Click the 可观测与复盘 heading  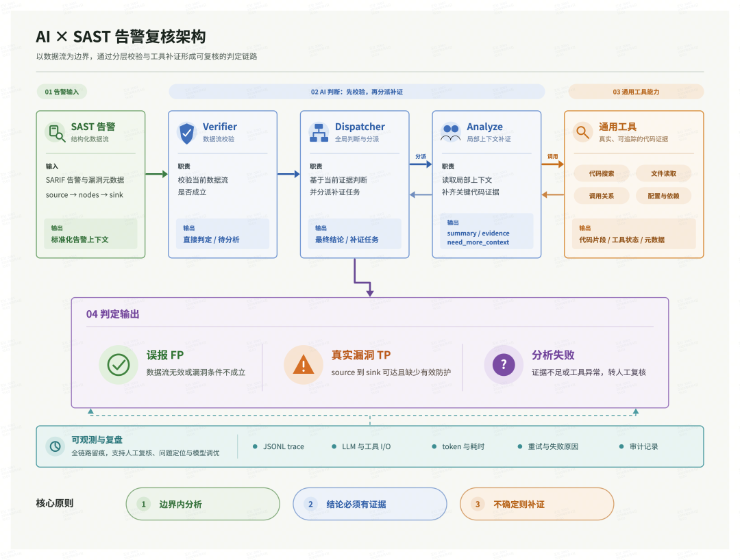tap(97, 440)
